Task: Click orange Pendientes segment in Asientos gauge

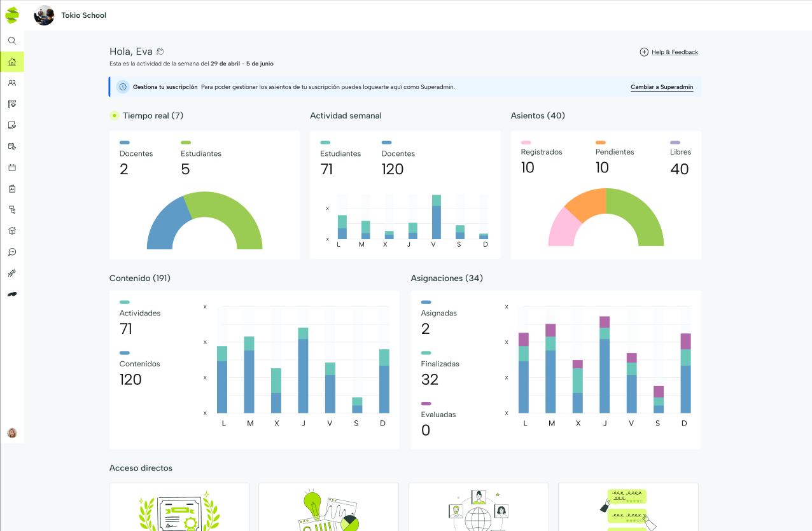Action: click(x=586, y=202)
